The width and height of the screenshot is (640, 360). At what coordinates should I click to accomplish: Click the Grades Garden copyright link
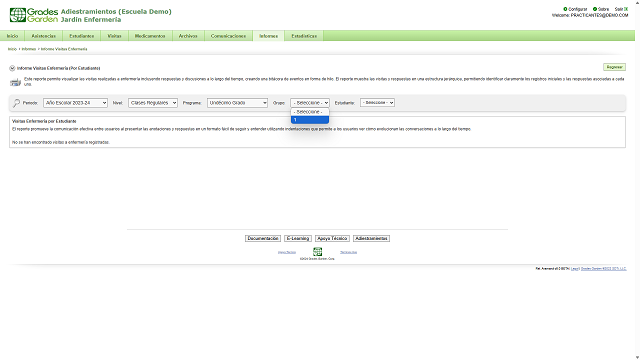click(604, 269)
